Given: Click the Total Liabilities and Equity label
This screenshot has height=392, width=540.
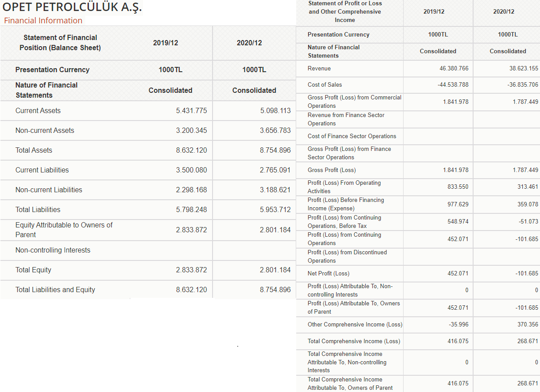Looking at the screenshot, I should point(55,290).
